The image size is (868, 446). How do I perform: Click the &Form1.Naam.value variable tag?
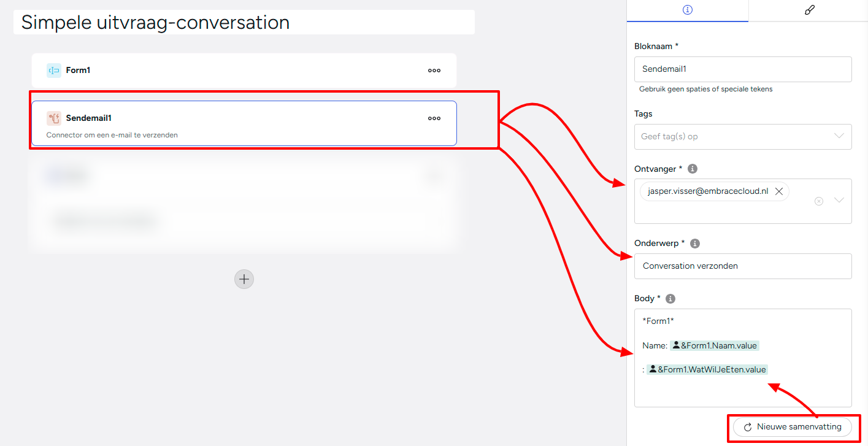click(715, 346)
